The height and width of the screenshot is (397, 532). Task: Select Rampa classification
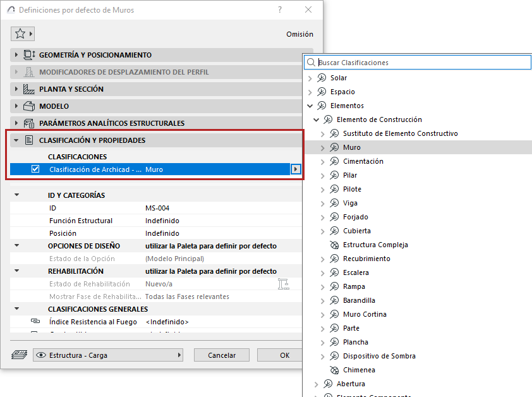point(354,286)
